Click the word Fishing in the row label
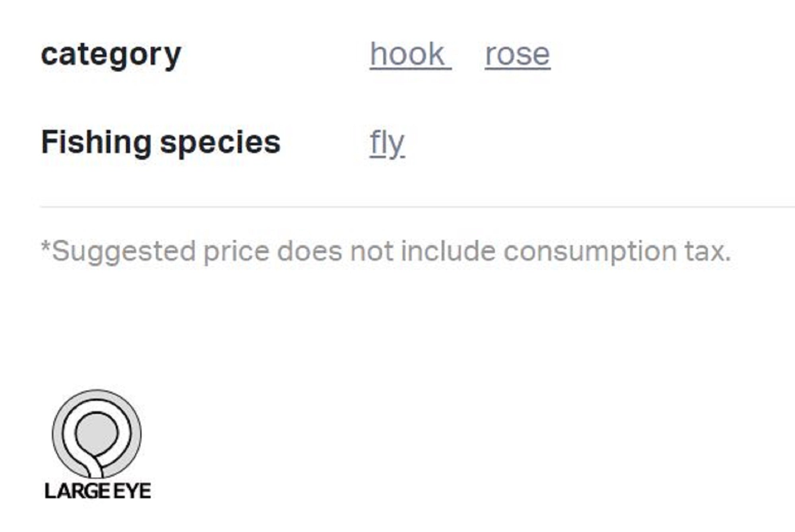The width and height of the screenshot is (795, 532). (96, 142)
